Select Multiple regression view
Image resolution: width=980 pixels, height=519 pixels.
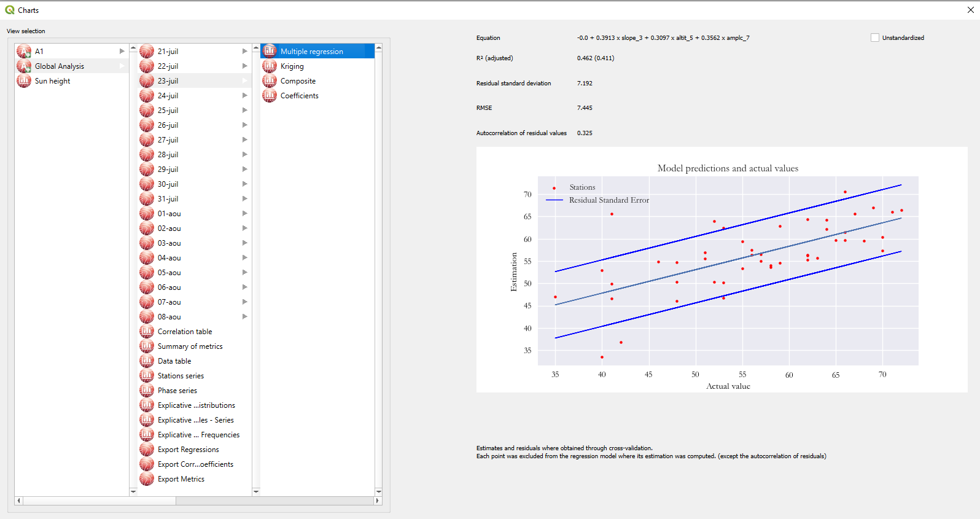[x=311, y=52]
